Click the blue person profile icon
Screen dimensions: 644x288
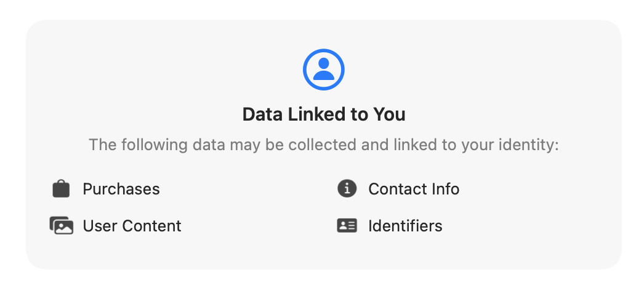point(323,70)
